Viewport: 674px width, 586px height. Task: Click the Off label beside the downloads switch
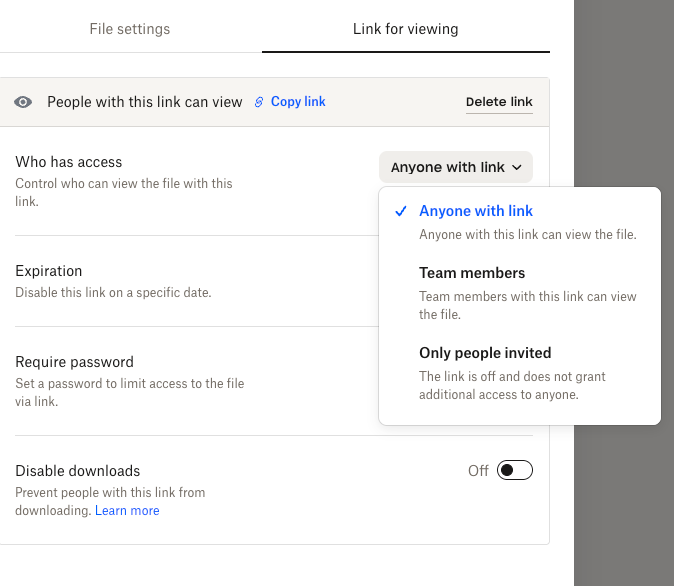[478, 471]
